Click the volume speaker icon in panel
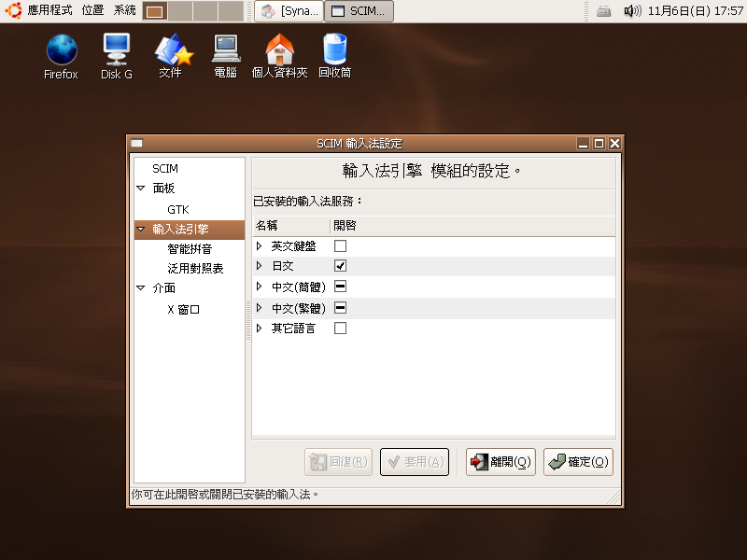 pos(633,10)
